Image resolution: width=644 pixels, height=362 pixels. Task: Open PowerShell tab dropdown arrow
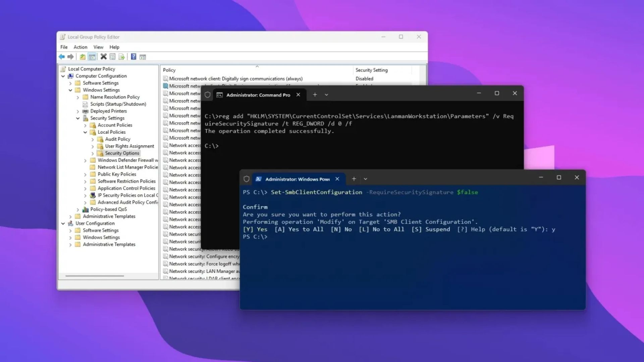[x=366, y=179]
